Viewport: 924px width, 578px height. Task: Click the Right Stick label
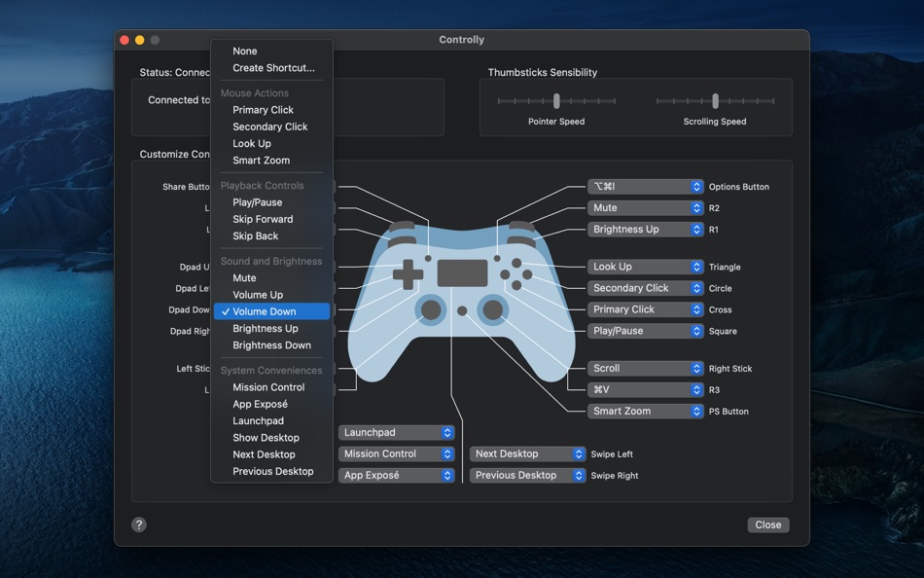tap(730, 369)
